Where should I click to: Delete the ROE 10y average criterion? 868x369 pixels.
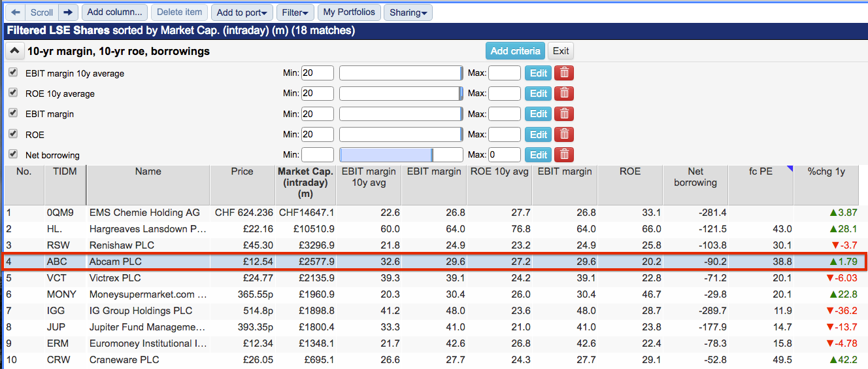[x=564, y=94]
